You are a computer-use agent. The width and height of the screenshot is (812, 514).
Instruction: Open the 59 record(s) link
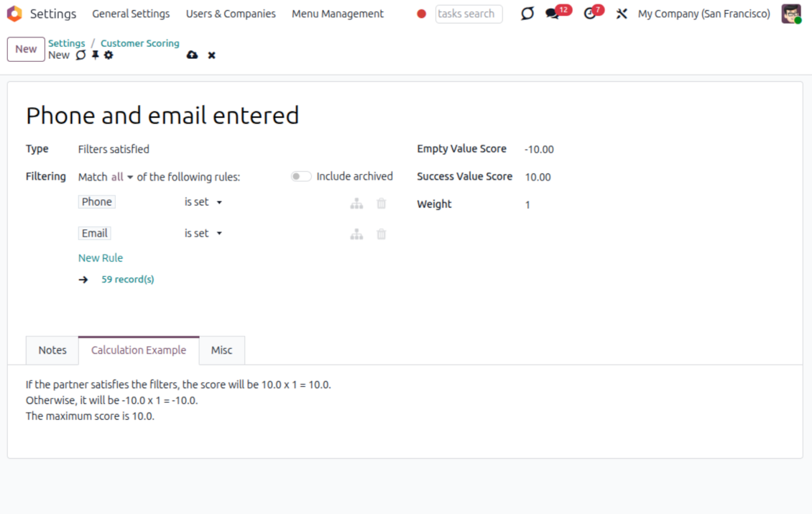(128, 280)
